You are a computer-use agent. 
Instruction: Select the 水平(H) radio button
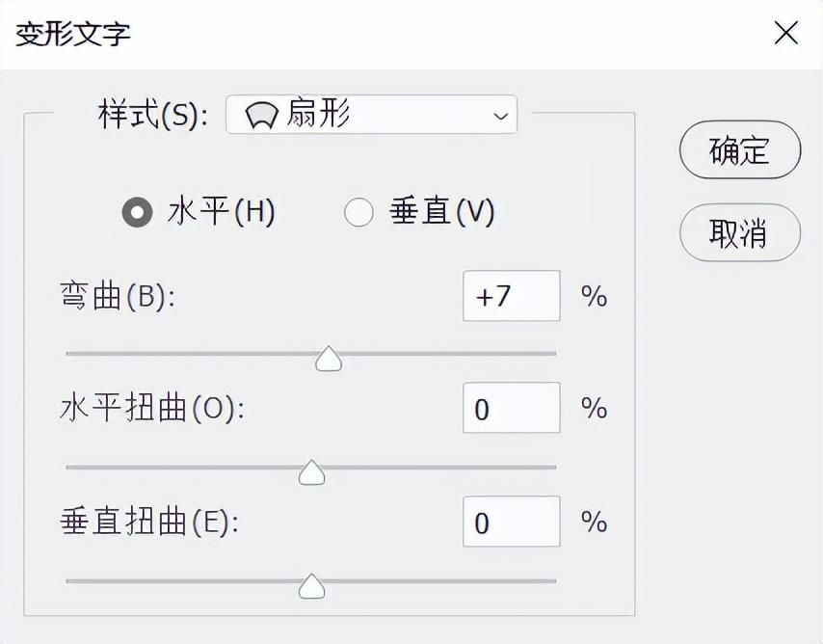click(x=137, y=212)
